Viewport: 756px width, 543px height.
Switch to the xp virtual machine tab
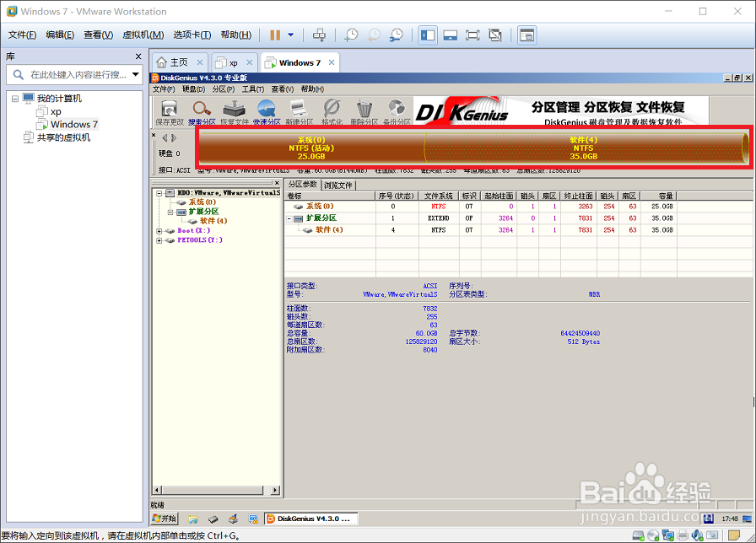pyautogui.click(x=234, y=62)
